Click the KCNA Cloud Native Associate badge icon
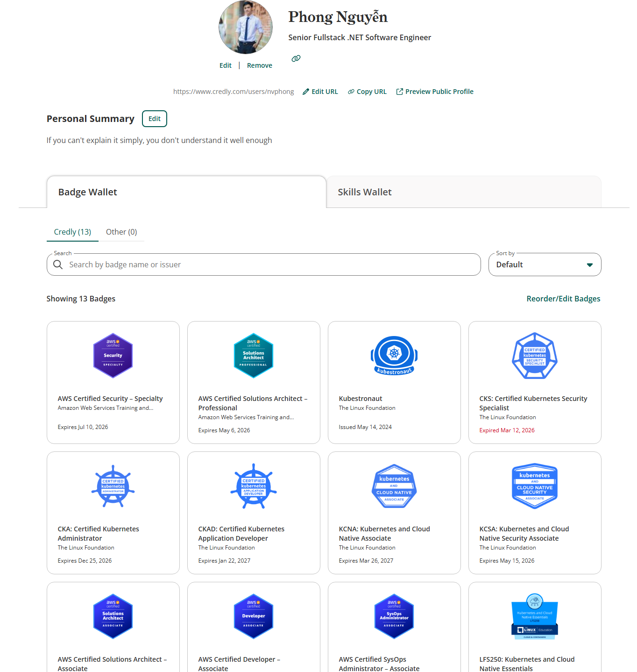The image size is (637, 672). point(394,486)
